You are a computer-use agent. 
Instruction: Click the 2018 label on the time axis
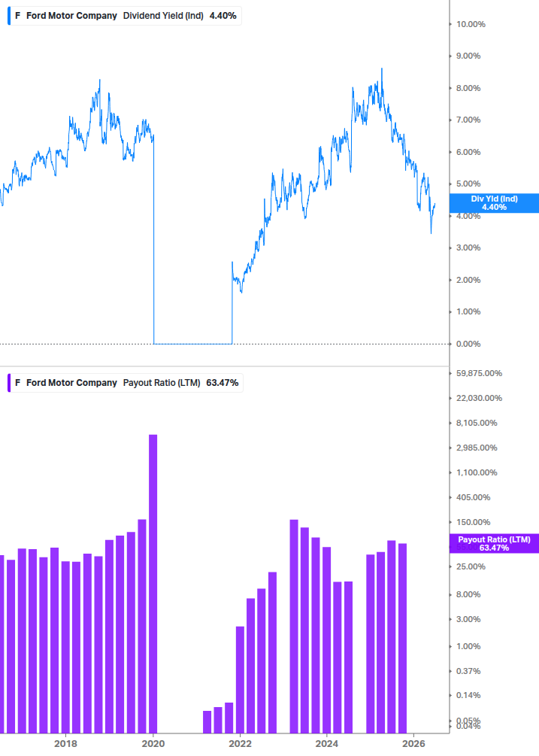65,743
